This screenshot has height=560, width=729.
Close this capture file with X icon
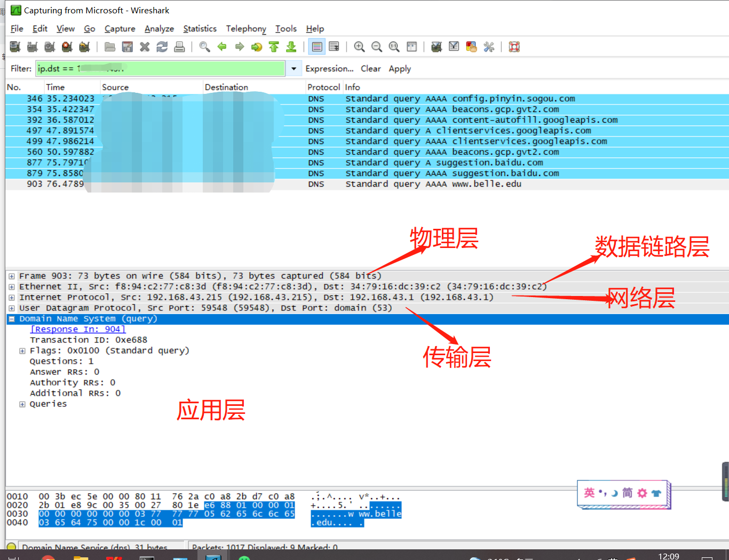145,47
